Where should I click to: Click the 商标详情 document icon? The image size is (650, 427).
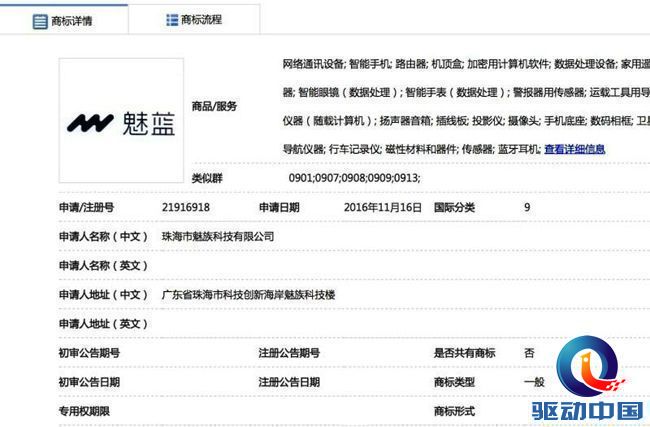(40, 22)
